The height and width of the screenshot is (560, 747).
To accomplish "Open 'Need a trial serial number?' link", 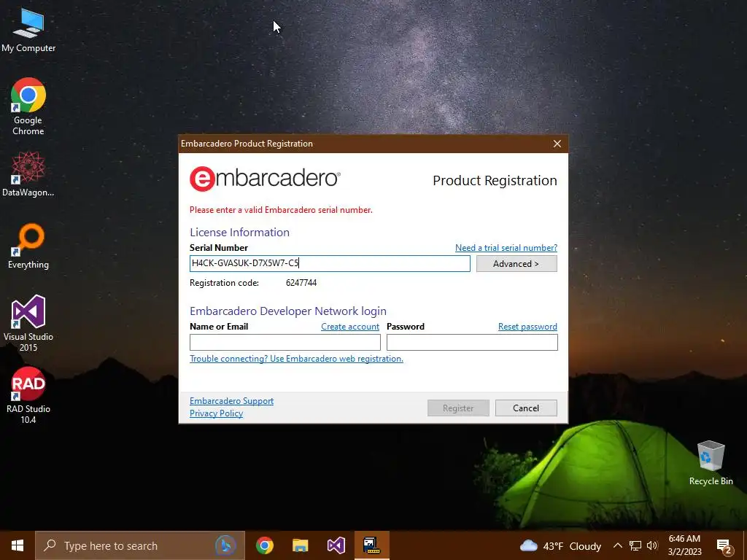I will coord(506,248).
